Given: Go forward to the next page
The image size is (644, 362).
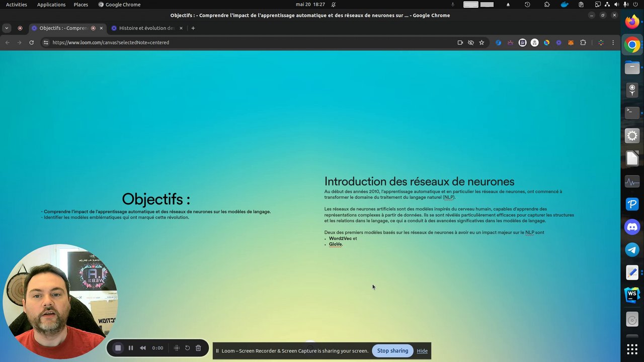Looking at the screenshot, I should pyautogui.click(x=19, y=43).
